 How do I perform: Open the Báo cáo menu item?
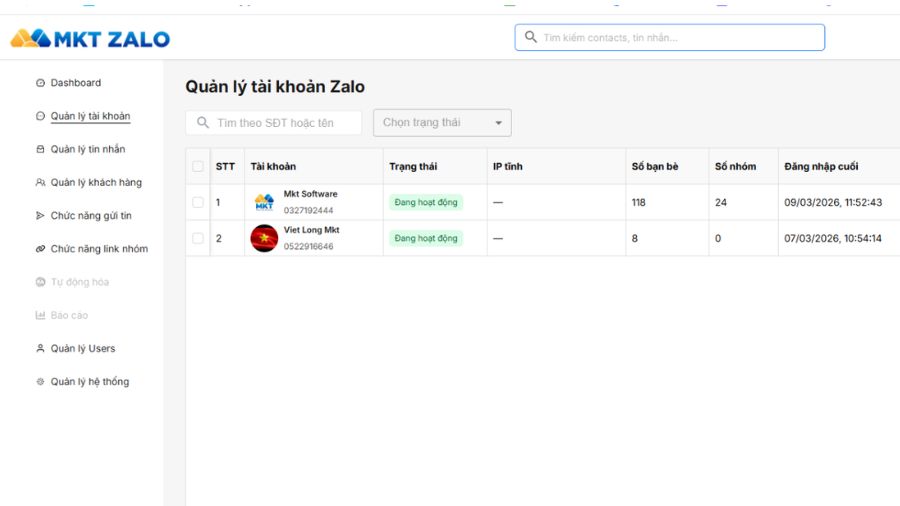pos(69,315)
